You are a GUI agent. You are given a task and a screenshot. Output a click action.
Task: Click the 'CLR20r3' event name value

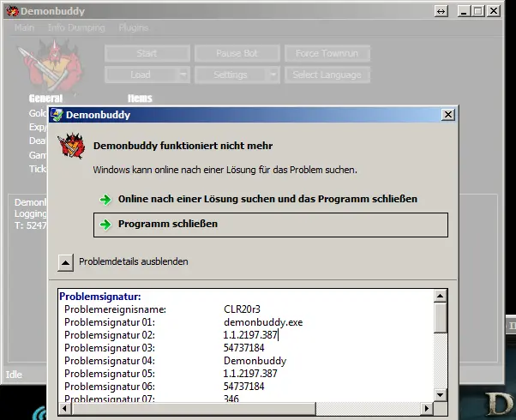pos(242,309)
